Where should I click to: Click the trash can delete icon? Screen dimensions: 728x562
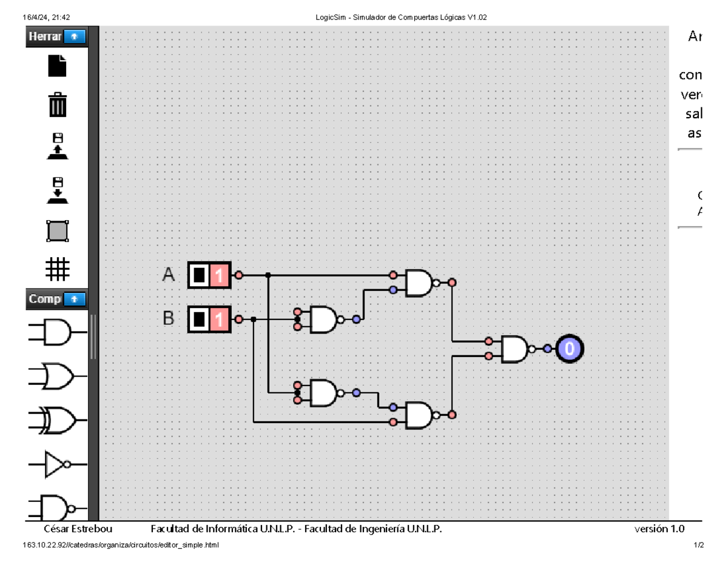pyautogui.click(x=58, y=105)
